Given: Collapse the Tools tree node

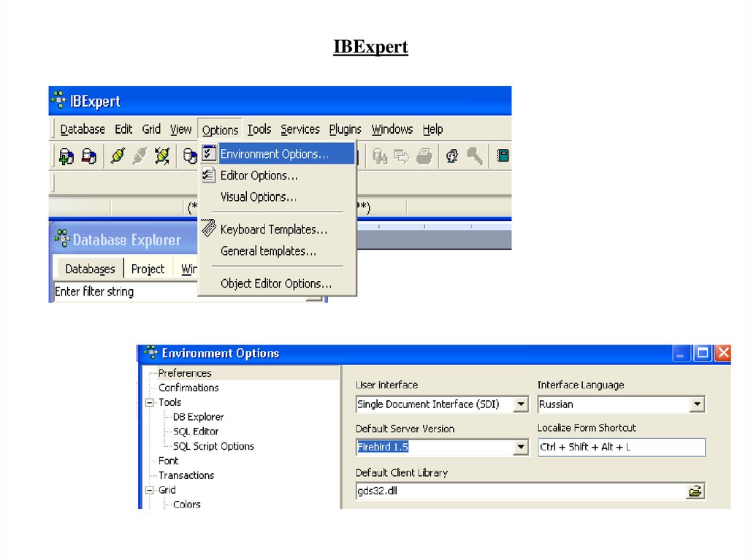Looking at the screenshot, I should (x=150, y=402).
